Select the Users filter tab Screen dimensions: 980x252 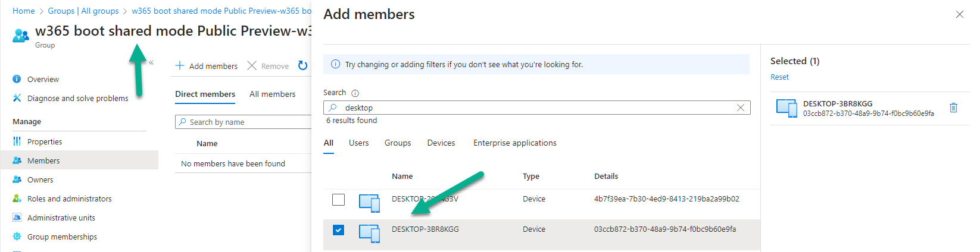tap(358, 143)
